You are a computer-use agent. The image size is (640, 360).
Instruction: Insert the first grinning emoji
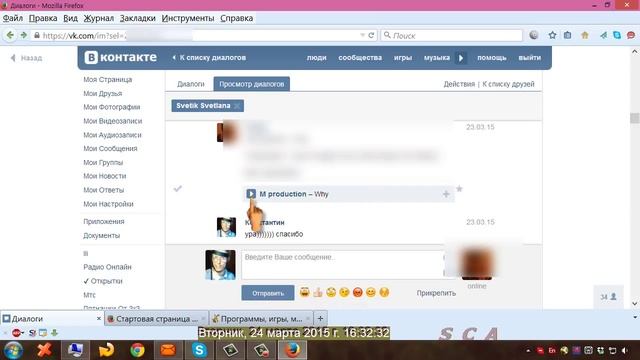pos(304,292)
